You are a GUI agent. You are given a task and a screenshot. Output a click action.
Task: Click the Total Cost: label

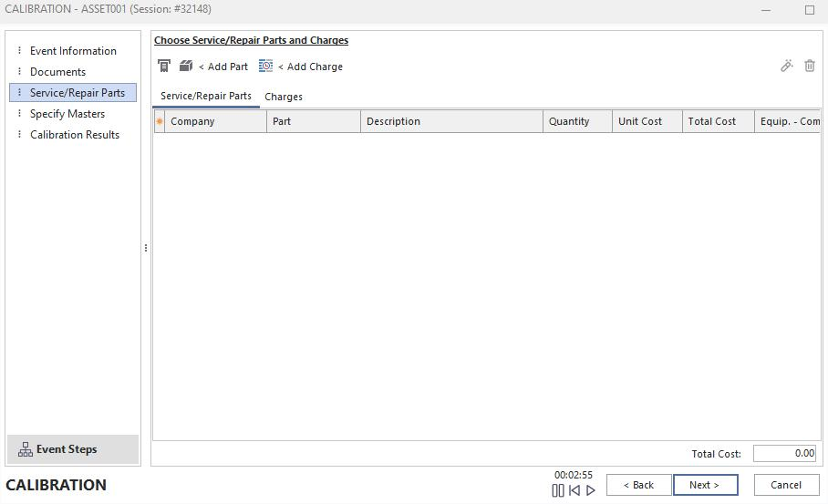716,454
